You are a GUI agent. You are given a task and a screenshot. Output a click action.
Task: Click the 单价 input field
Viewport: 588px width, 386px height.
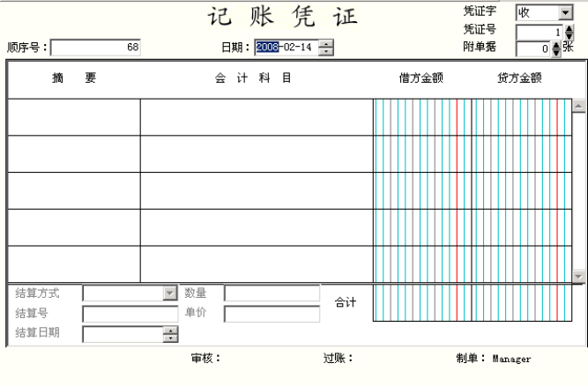pyautogui.click(x=272, y=314)
